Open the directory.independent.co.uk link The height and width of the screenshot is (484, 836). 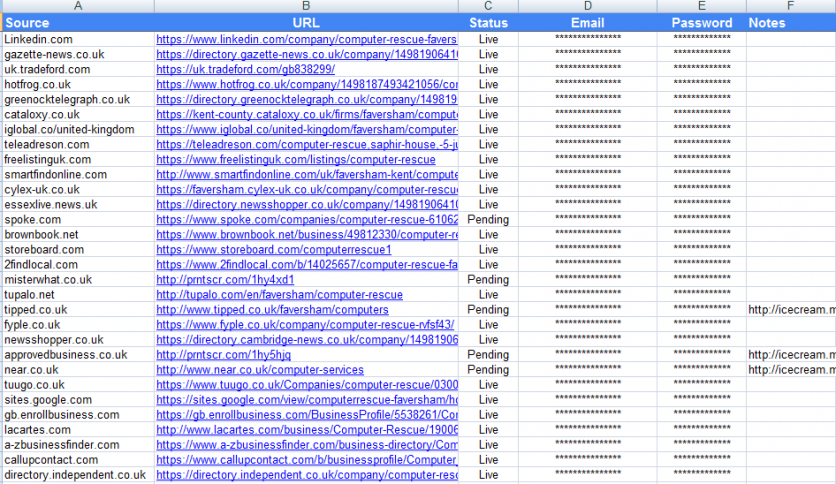307,474
